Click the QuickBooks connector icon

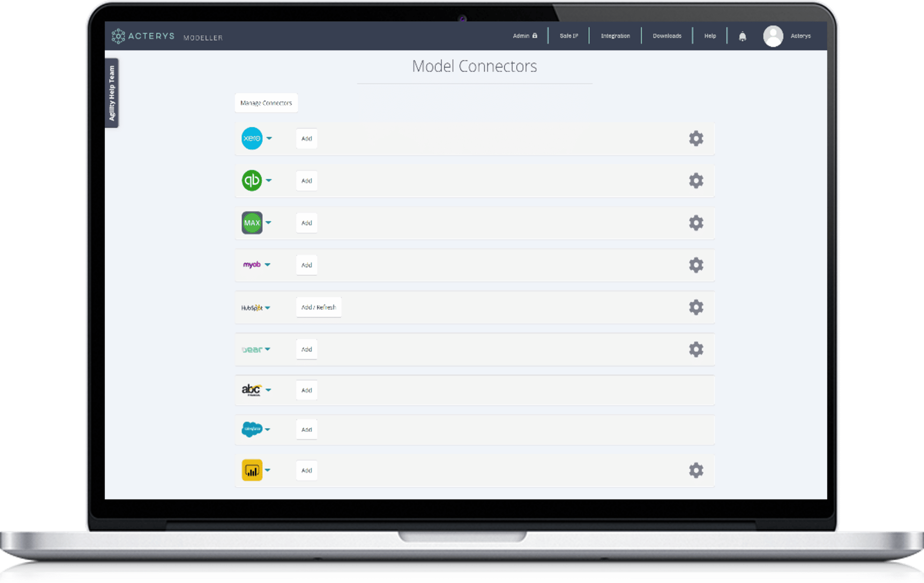pos(253,180)
